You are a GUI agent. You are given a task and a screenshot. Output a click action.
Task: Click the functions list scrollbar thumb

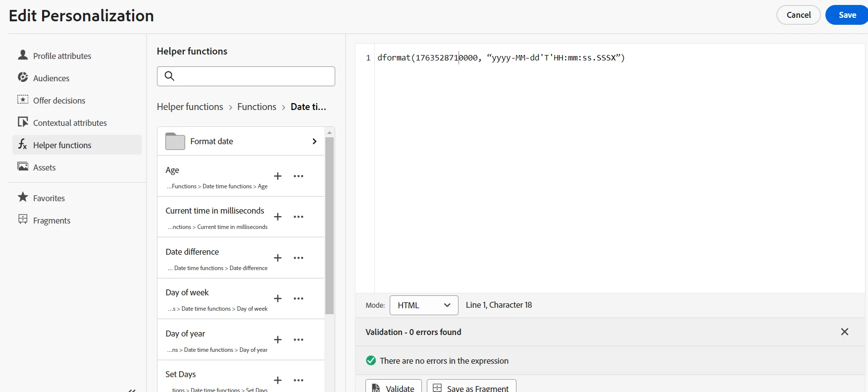tap(330, 225)
